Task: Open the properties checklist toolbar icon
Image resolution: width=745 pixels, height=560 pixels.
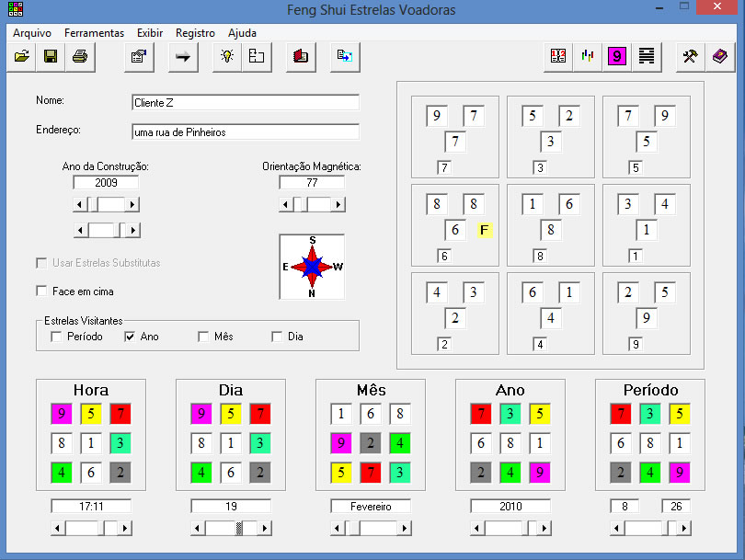Action: pyautogui.click(x=139, y=56)
